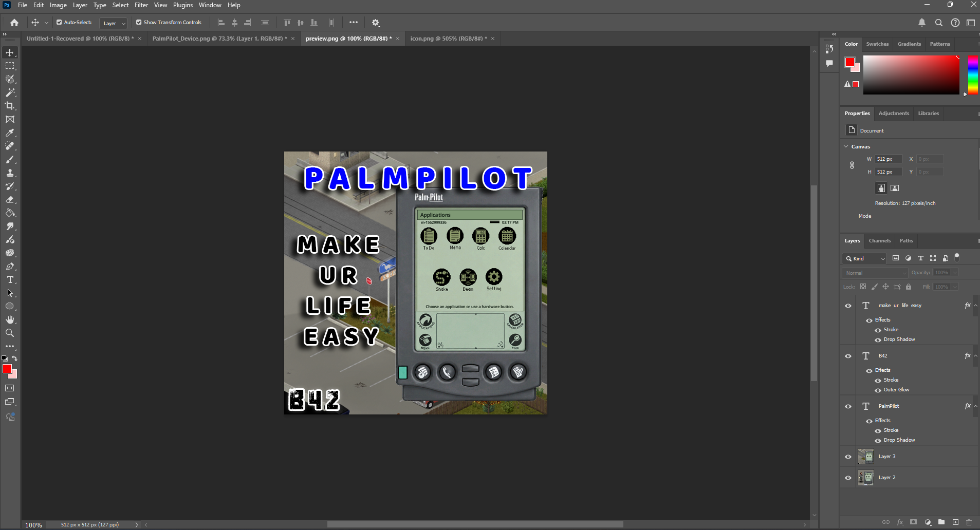Open the Move tool preset picker arrow
980x530 pixels.
click(x=46, y=23)
